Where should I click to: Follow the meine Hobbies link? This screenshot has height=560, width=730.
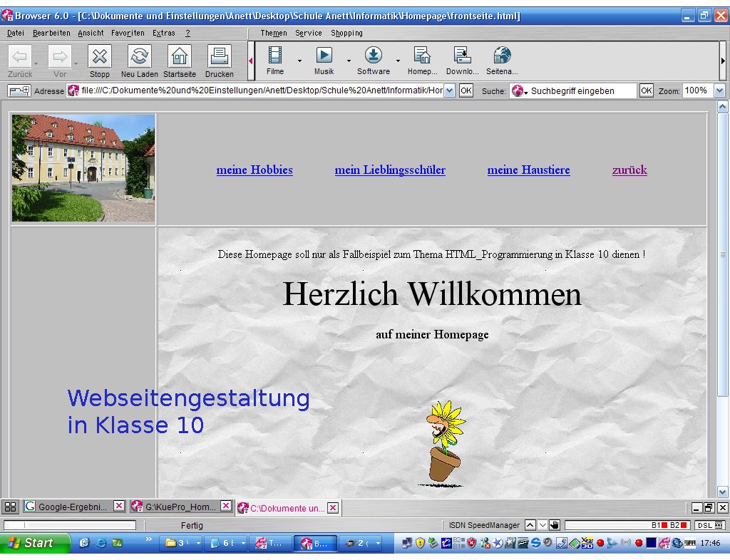pos(255,170)
